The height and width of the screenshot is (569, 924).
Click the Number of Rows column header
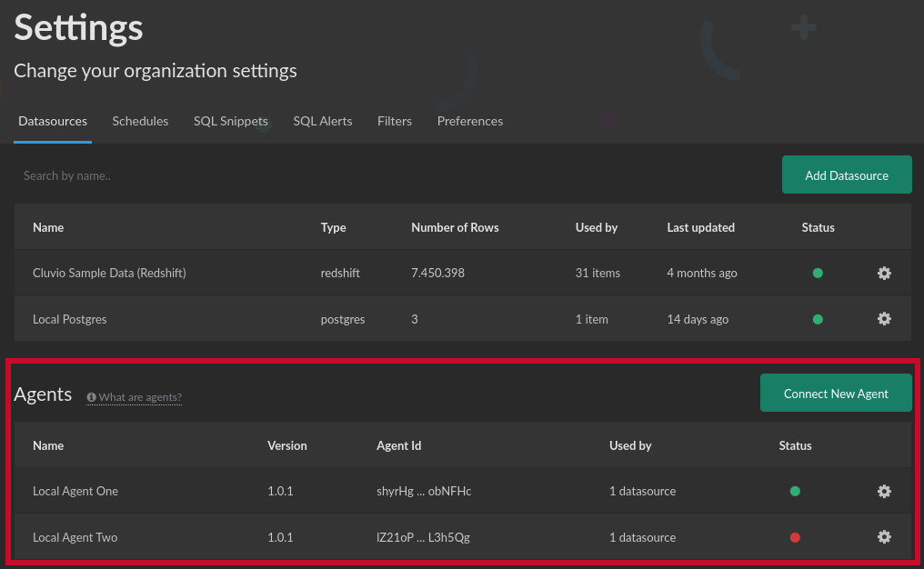click(x=455, y=227)
